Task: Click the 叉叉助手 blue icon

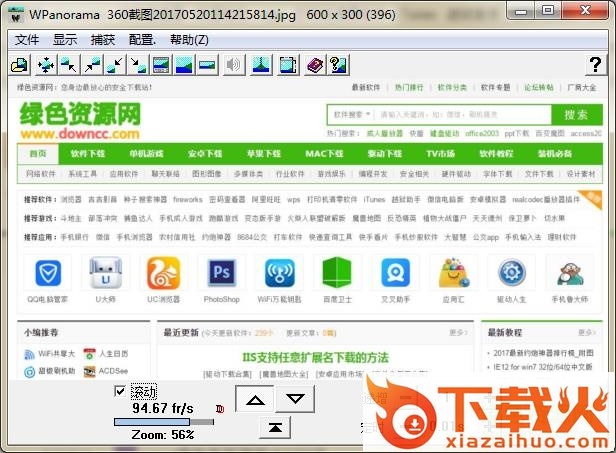Action: pos(395,273)
